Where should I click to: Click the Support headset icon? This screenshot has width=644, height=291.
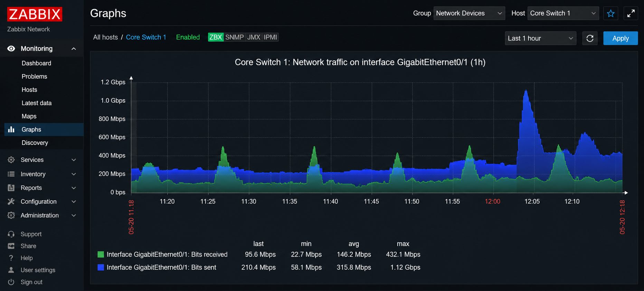pyautogui.click(x=11, y=234)
